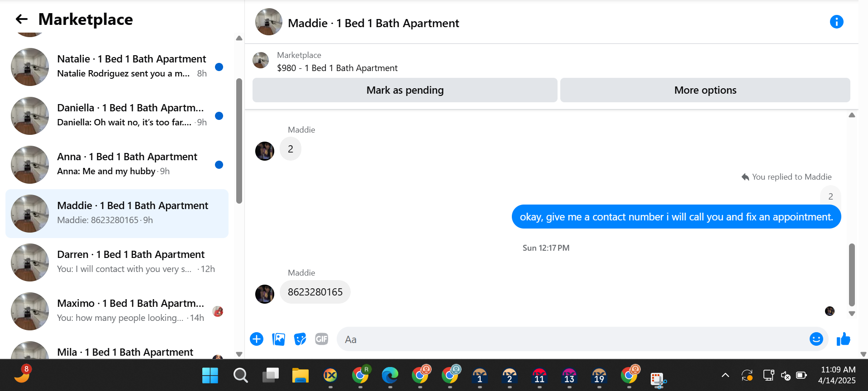Choose a sticker from the sticker icon
Screen dimensions: 868x391
click(x=300, y=339)
